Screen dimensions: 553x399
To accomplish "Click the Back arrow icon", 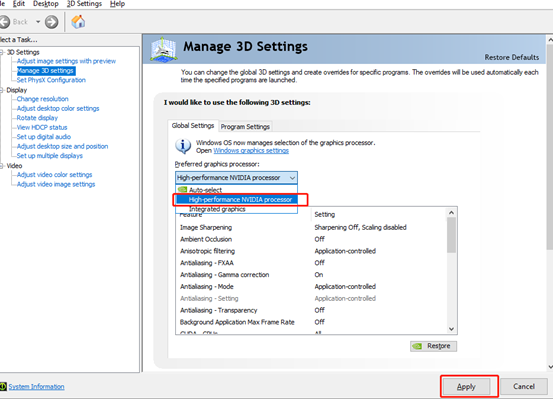I will pos(4,22).
